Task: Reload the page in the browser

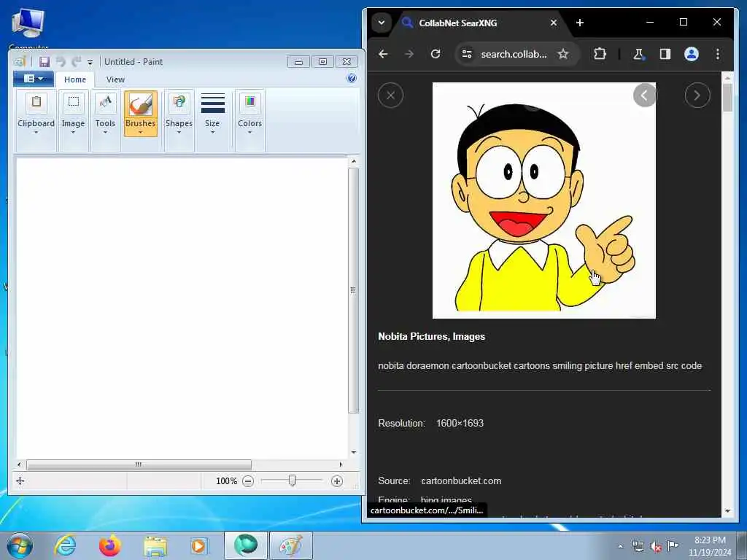Action: pyautogui.click(x=436, y=54)
